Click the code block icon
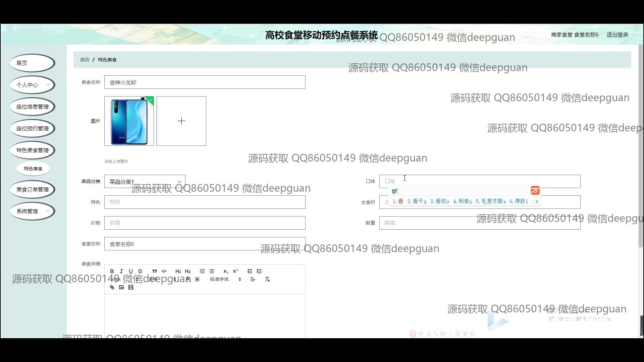The width and height of the screenshot is (644, 362). pos(164,271)
